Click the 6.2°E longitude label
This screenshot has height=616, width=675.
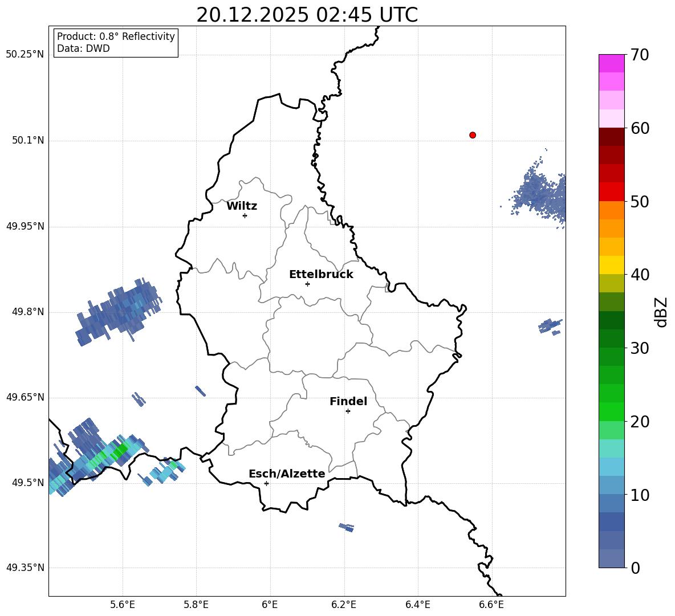(344, 605)
